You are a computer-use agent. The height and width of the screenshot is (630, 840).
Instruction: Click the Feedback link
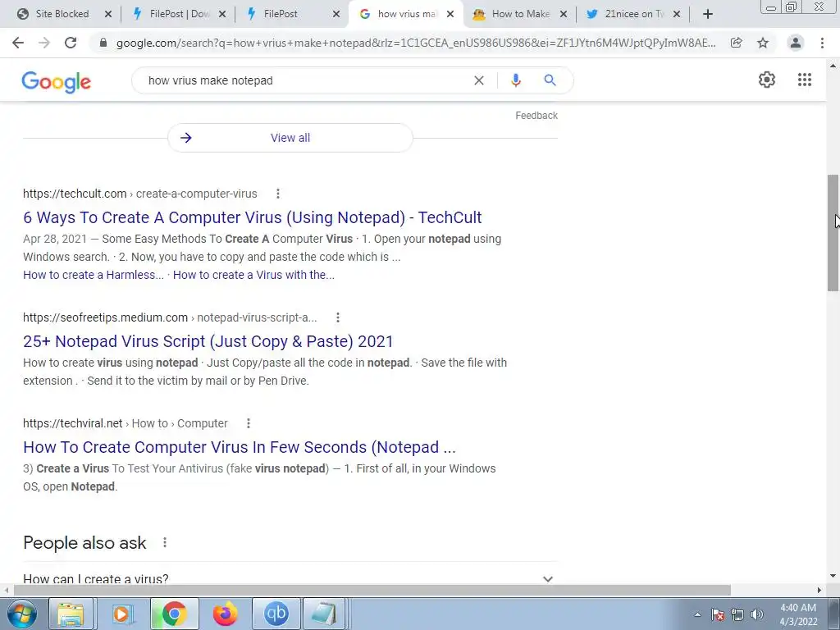click(x=536, y=115)
